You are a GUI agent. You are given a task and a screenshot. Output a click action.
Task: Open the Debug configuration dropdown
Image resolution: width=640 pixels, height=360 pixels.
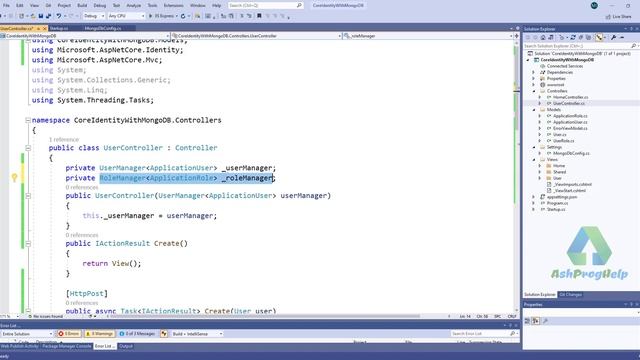(x=94, y=16)
